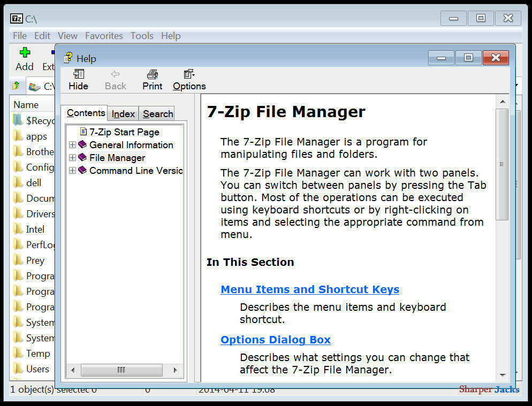Click the up-folder icon in 7-Zip window
Viewport: 532px width, 406px height.
click(x=16, y=86)
